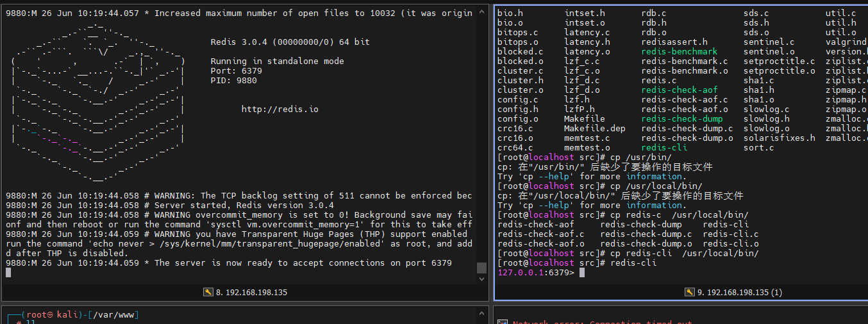Click the cluster.h file name
868x324 pixels.
(x=521, y=81)
